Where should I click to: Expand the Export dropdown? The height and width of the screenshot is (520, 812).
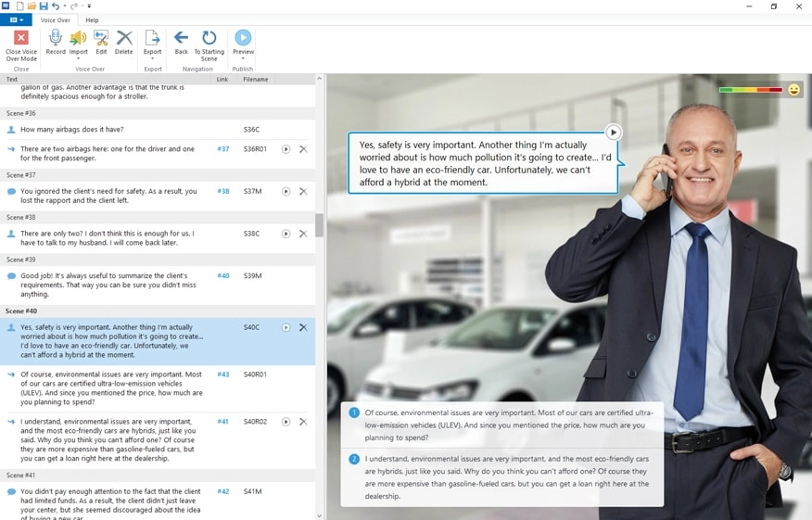coord(153,58)
